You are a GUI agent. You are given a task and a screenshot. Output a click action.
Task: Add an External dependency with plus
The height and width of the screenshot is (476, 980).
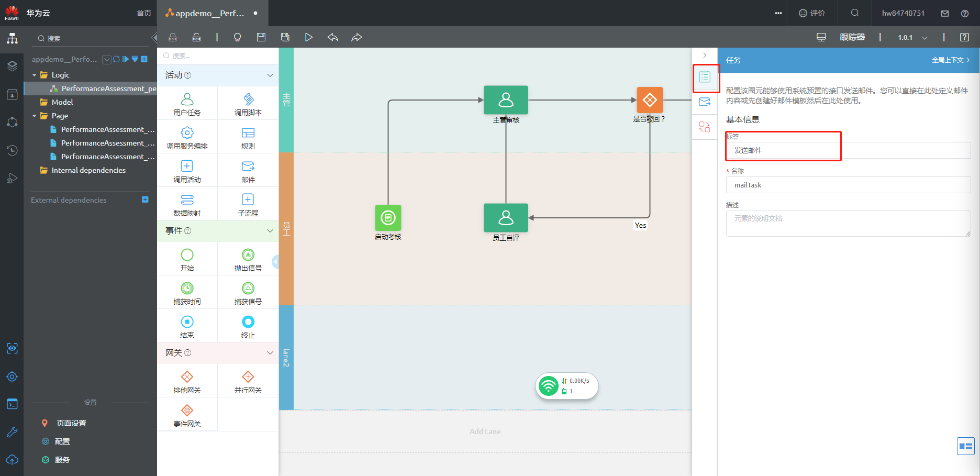145,200
